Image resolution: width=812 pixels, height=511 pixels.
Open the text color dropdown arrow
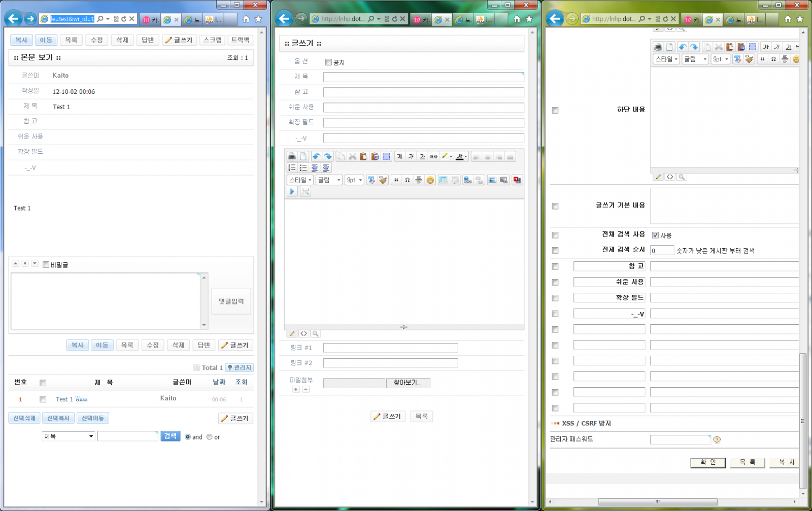(465, 157)
